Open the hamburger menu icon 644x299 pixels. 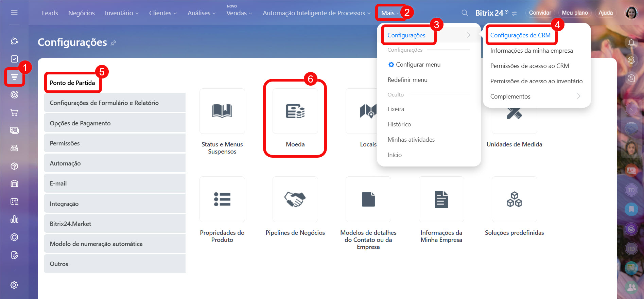14,13
